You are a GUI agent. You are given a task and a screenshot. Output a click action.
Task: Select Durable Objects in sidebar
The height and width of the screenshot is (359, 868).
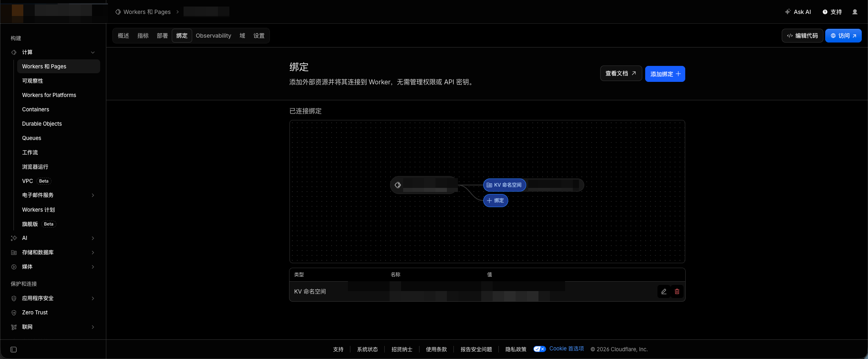(x=42, y=124)
